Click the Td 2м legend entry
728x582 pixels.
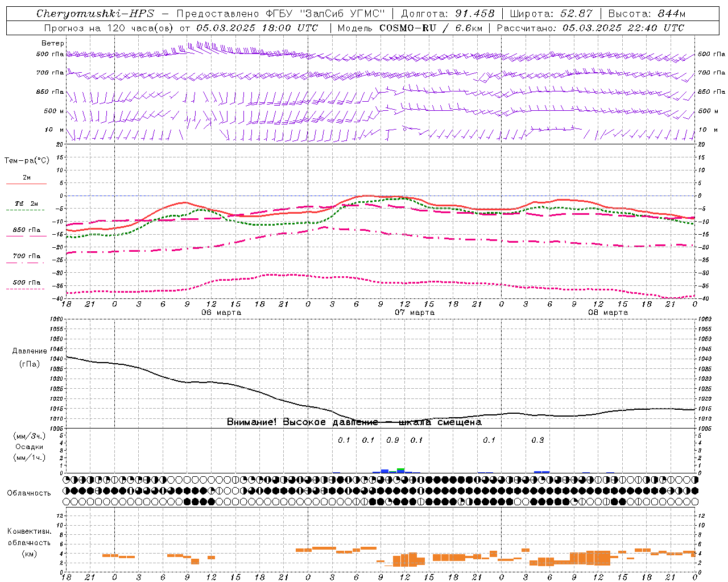pos(26,203)
